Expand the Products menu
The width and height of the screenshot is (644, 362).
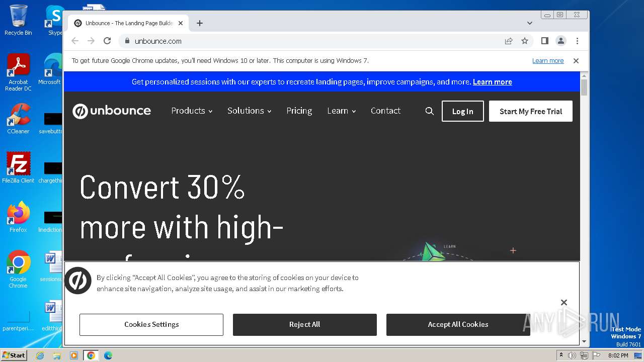click(192, 111)
